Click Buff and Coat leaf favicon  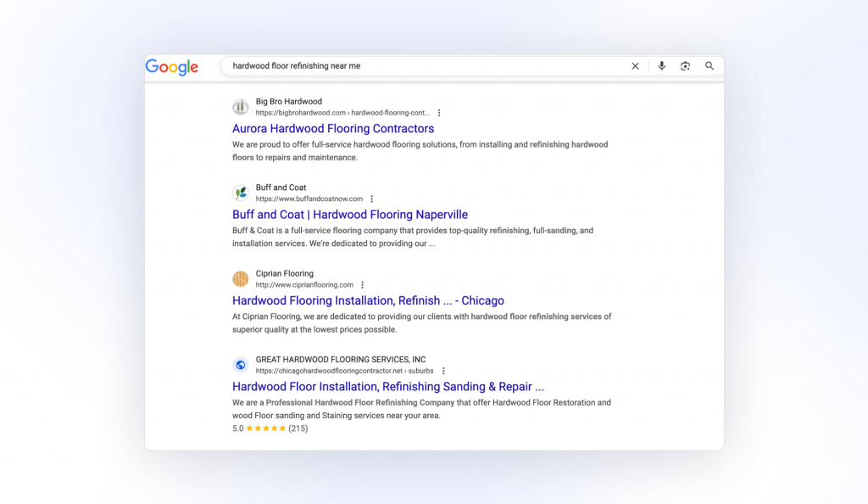(x=240, y=193)
